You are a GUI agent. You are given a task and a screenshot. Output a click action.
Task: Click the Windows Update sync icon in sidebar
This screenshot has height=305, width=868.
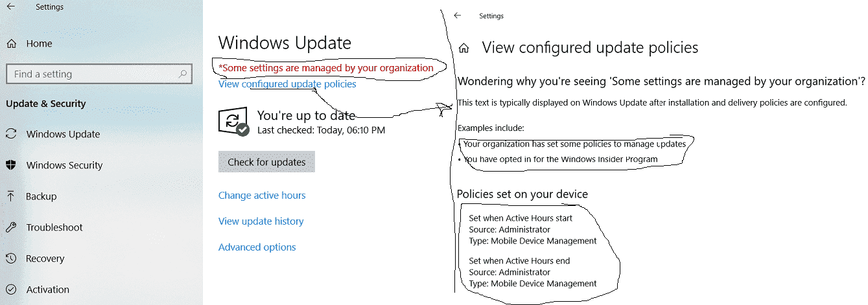click(11, 134)
